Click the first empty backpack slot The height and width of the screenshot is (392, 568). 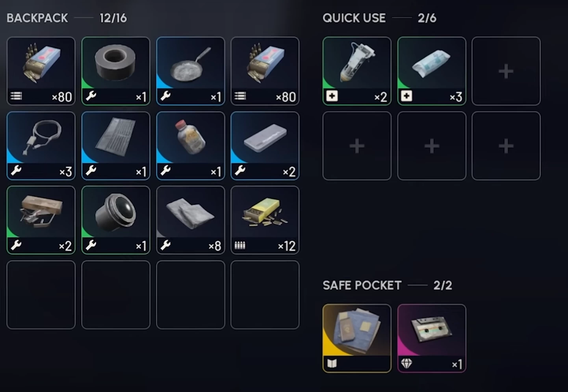click(41, 295)
